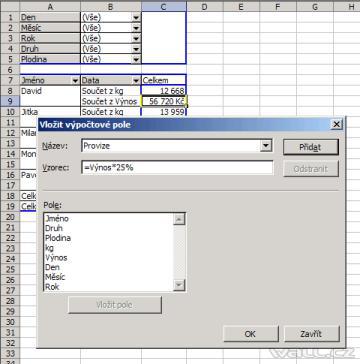The width and height of the screenshot is (360, 364).
Task: Click the Součet z Výnos cell
Action: tap(111, 101)
